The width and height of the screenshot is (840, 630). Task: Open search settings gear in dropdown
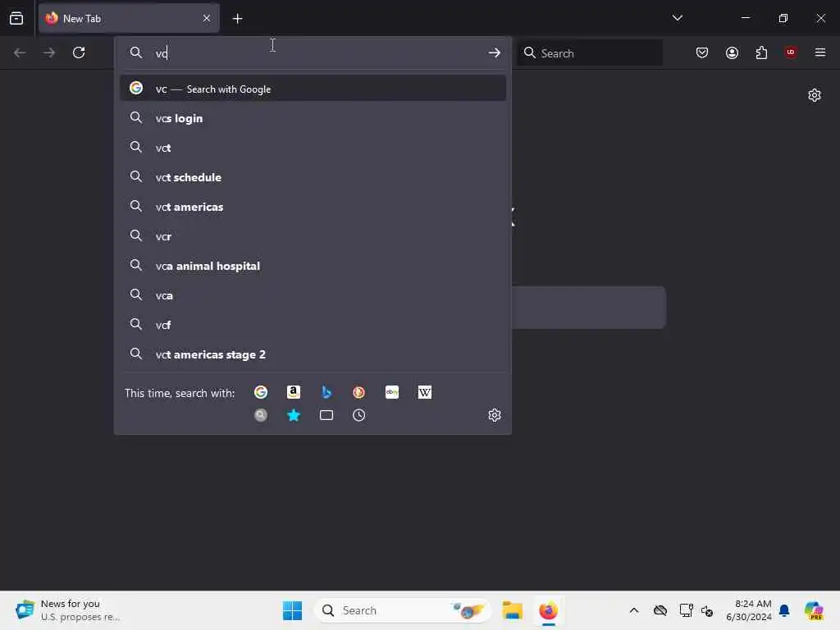[x=495, y=415]
